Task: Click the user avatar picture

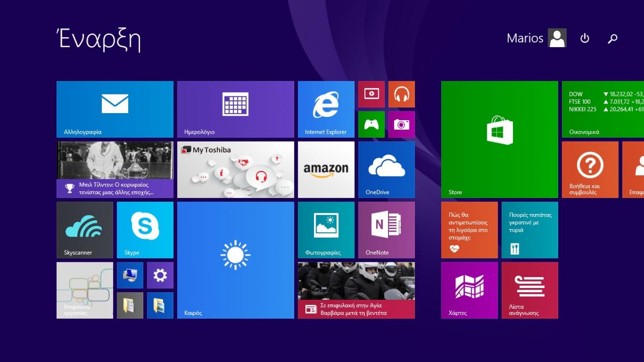Action: pos(557,38)
